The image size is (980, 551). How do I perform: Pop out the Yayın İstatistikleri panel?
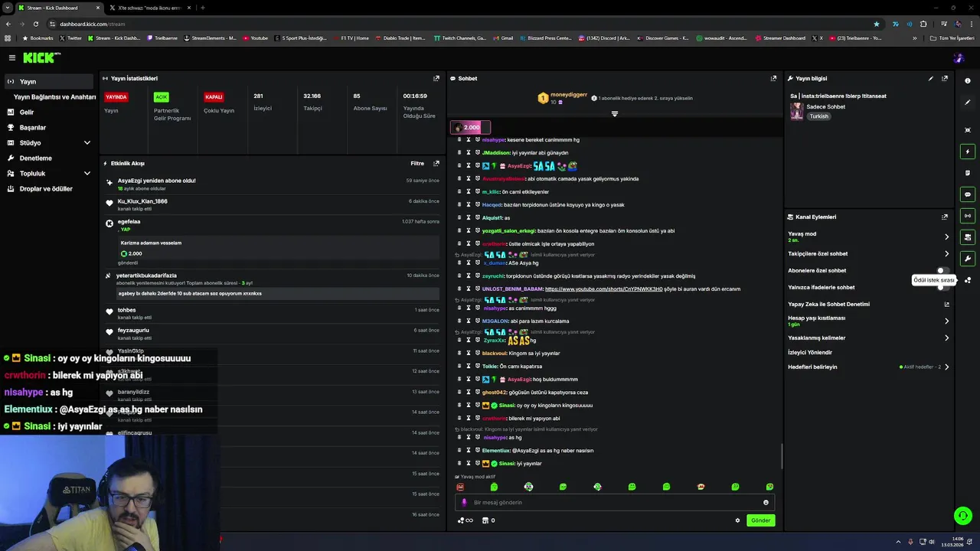tap(436, 78)
